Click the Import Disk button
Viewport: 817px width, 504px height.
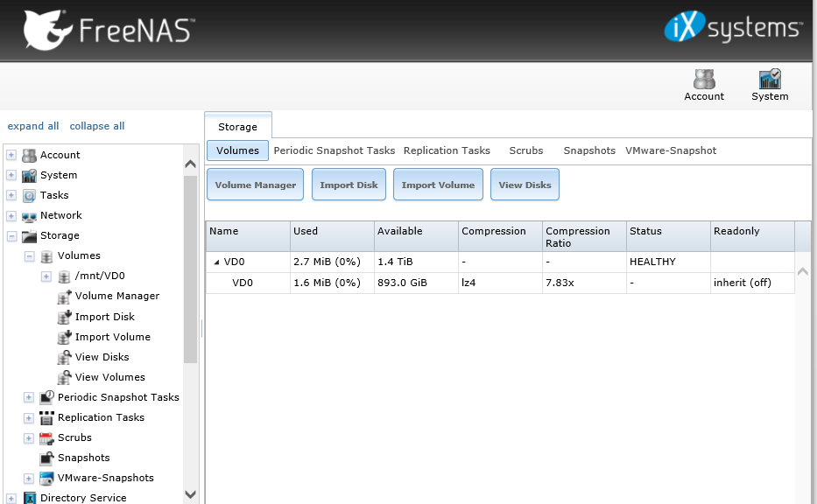[x=349, y=185]
